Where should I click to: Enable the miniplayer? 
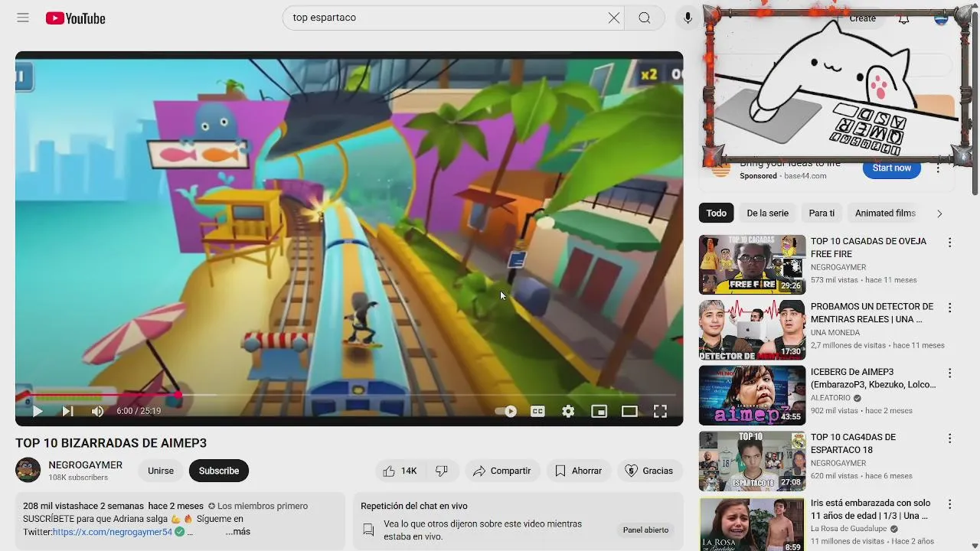coord(599,411)
